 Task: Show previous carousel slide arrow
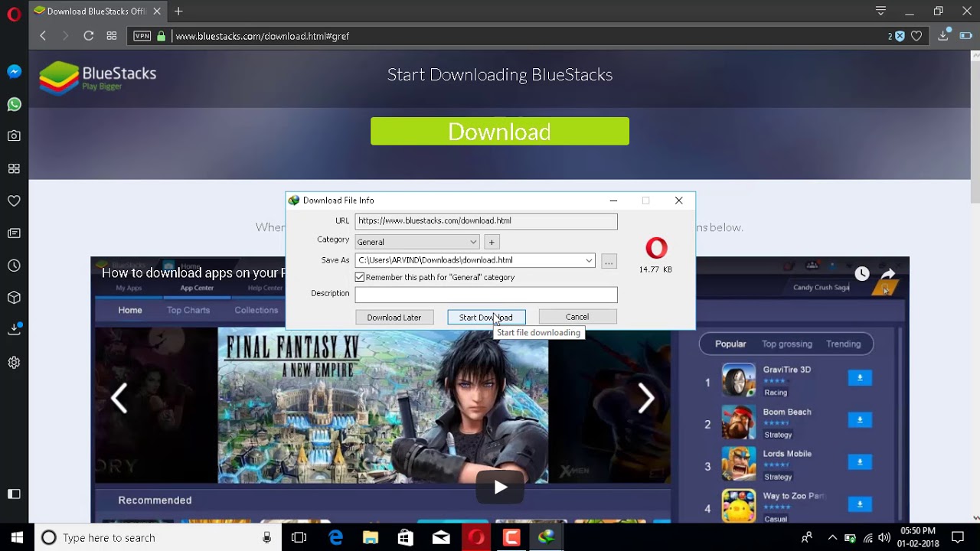point(119,398)
